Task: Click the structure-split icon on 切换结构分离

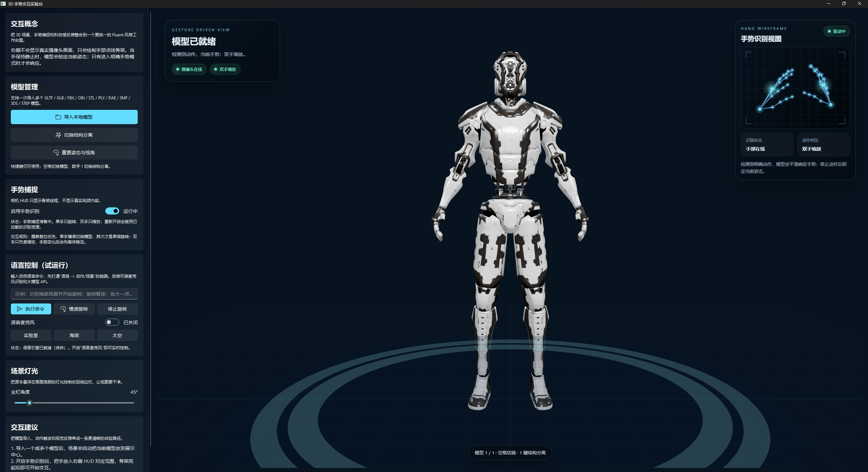Action: tap(58, 135)
